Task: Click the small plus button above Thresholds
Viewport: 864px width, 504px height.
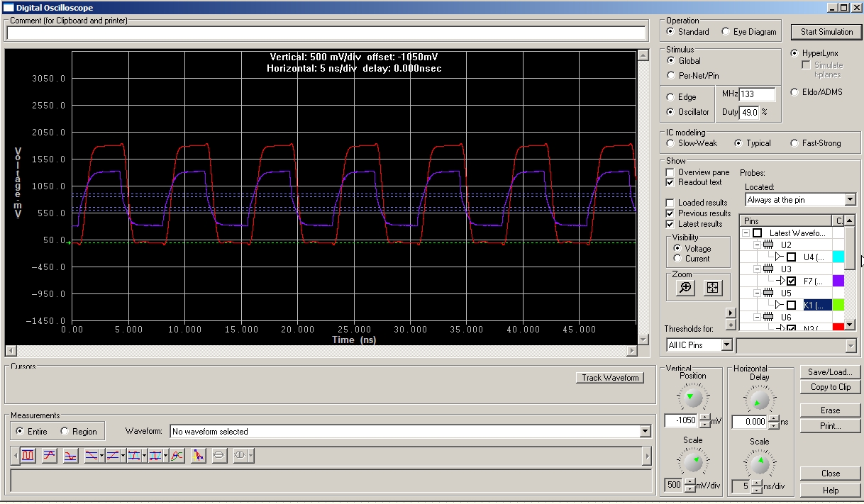Action: point(731,325)
